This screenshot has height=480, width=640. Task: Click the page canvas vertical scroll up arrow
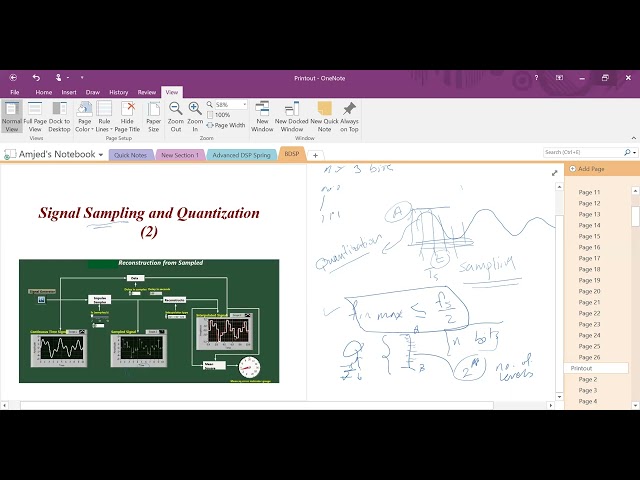click(559, 187)
